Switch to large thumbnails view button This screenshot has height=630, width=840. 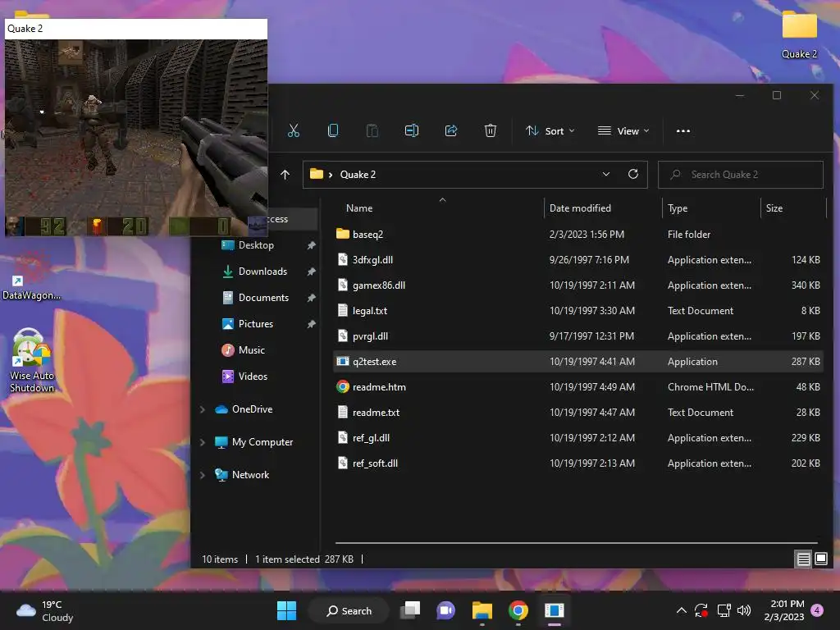coord(820,559)
